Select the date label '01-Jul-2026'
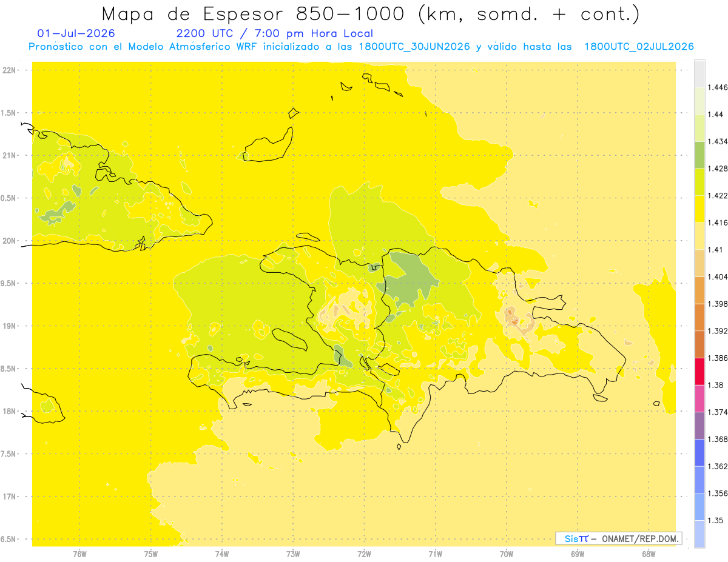This screenshot has width=728, height=562. tap(76, 33)
